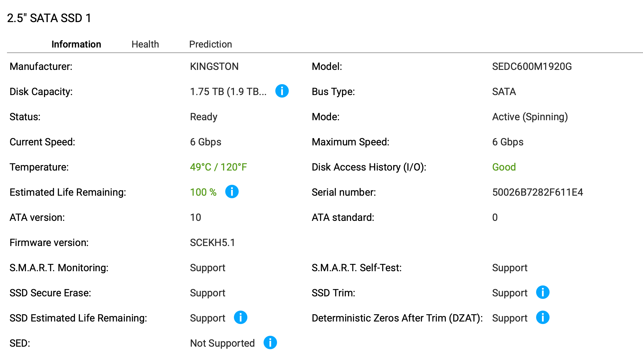Click the truncated 1.75 TB capacity value
Image resolution: width=643 pixels, height=364 pixels.
pyautogui.click(x=228, y=92)
